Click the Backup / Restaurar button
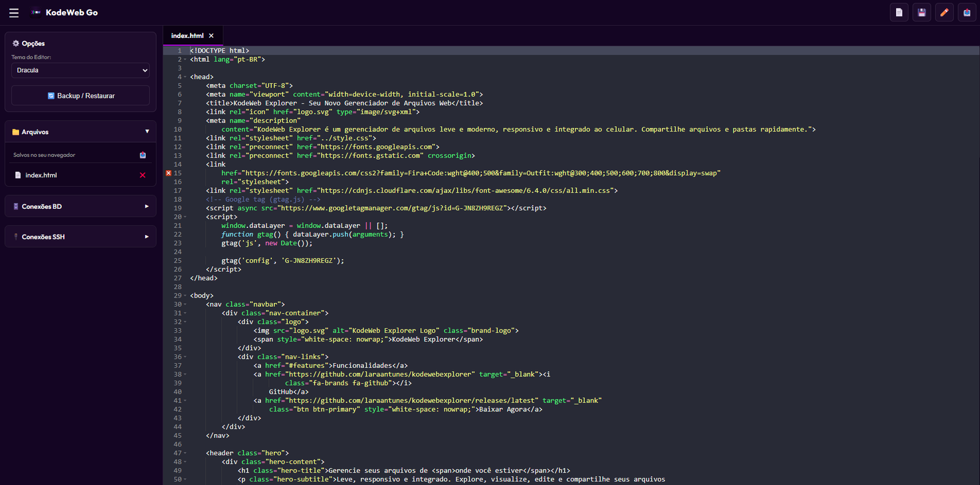 point(80,96)
